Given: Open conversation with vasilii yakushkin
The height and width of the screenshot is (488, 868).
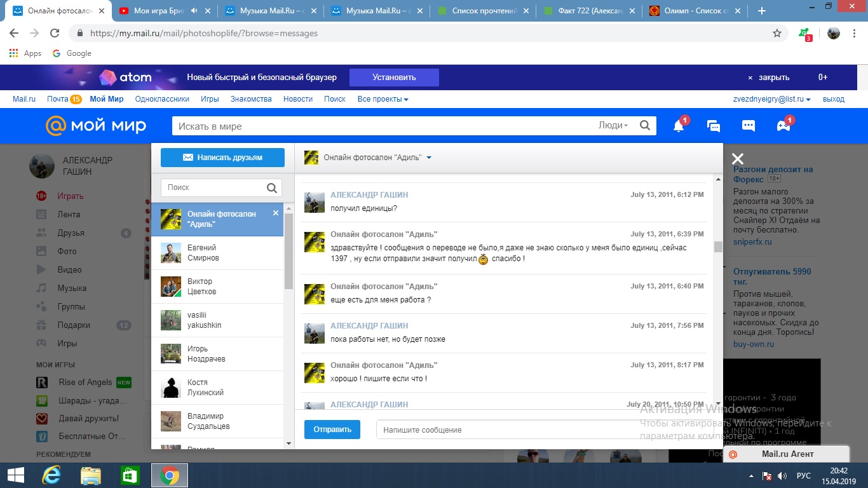Looking at the screenshot, I should coord(217,320).
